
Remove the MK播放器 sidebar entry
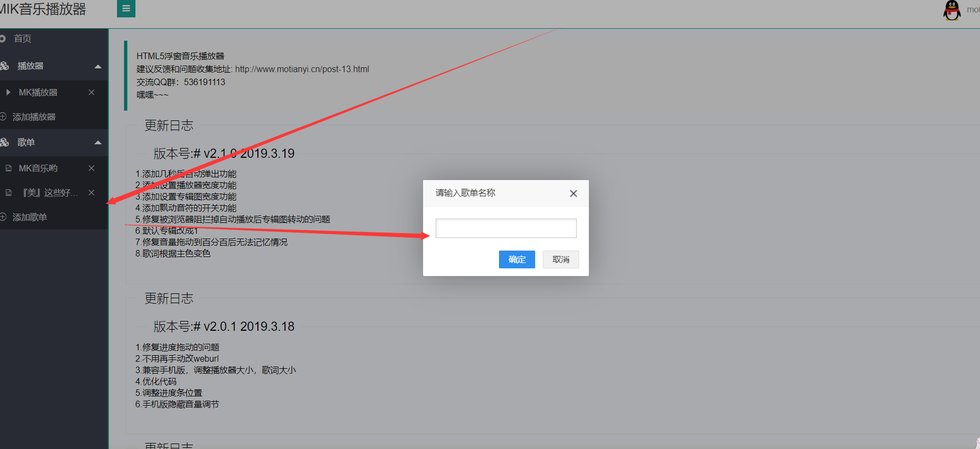92,92
